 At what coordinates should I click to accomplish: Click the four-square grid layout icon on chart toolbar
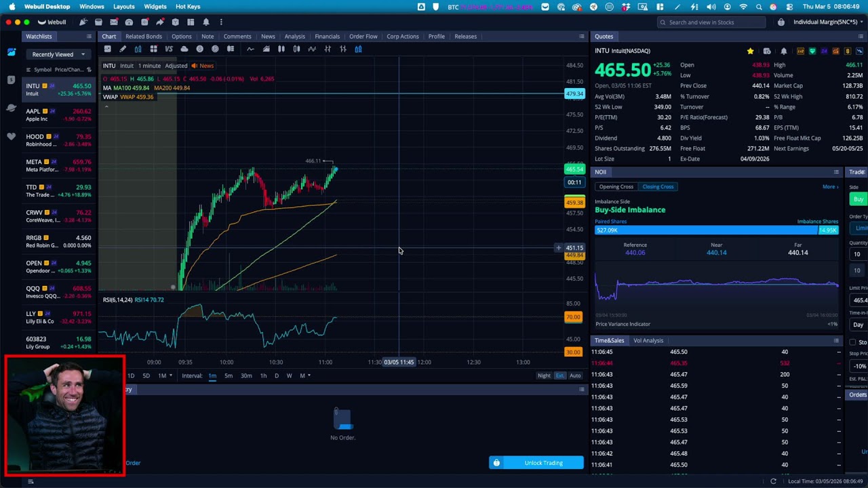coord(153,49)
